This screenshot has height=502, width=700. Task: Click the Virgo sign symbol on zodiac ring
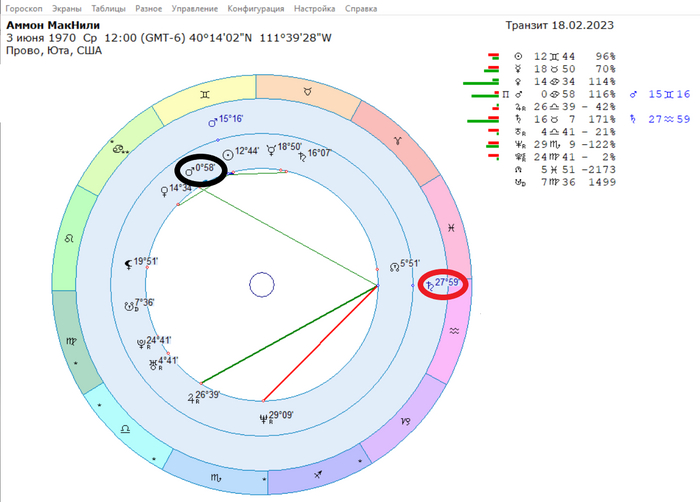click(x=71, y=342)
